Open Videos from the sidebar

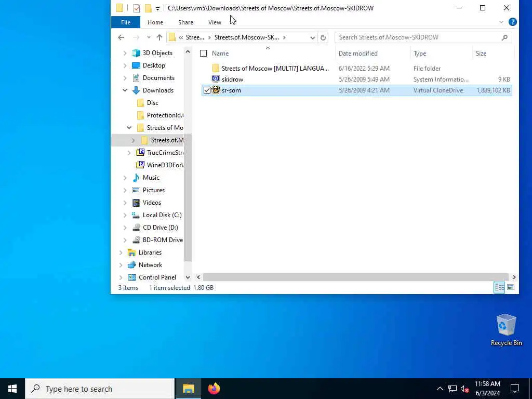pyautogui.click(x=152, y=203)
